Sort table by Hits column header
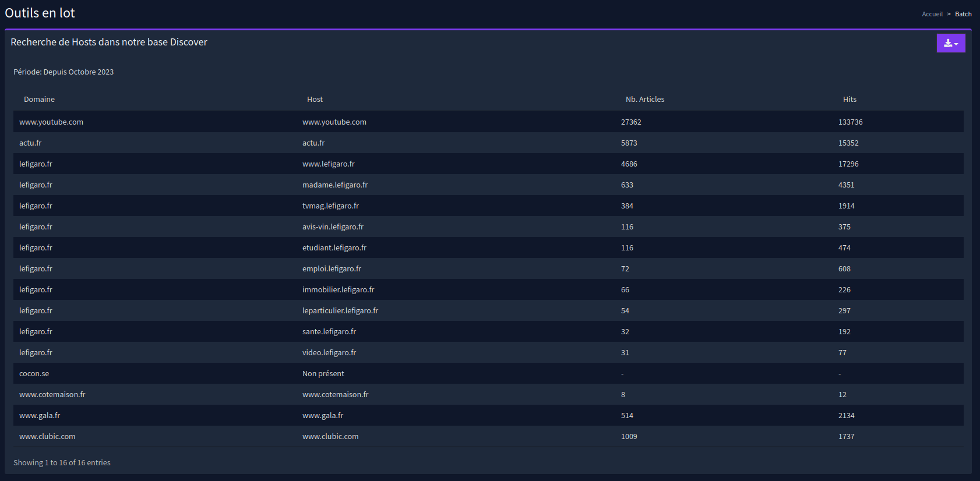Viewport: 980px width, 481px height. coord(849,100)
